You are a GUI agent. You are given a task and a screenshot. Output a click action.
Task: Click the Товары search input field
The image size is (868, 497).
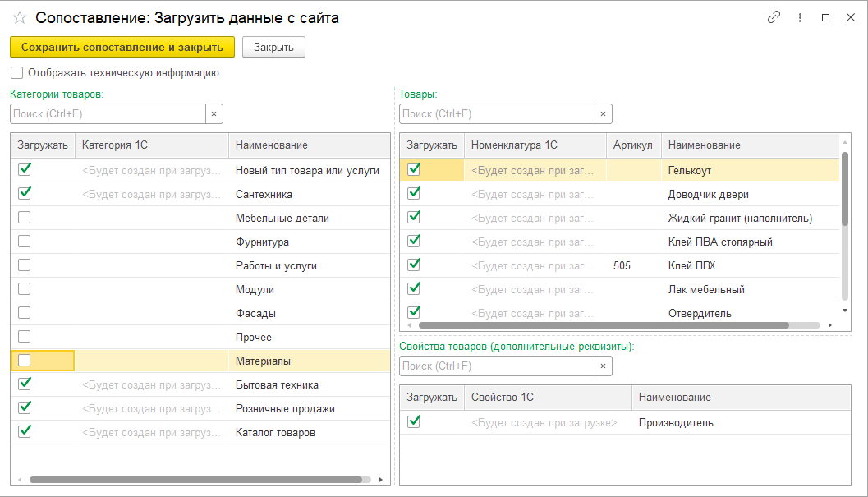click(x=497, y=114)
